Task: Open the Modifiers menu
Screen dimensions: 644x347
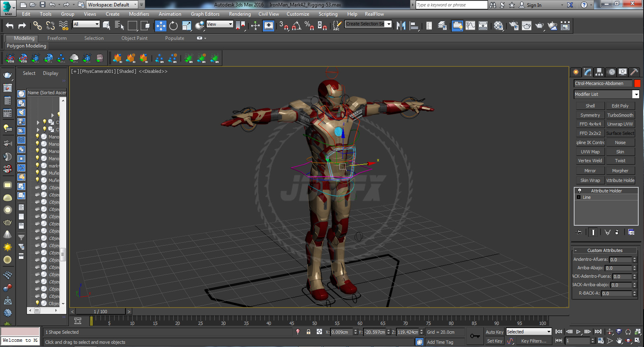Action: pos(139,14)
